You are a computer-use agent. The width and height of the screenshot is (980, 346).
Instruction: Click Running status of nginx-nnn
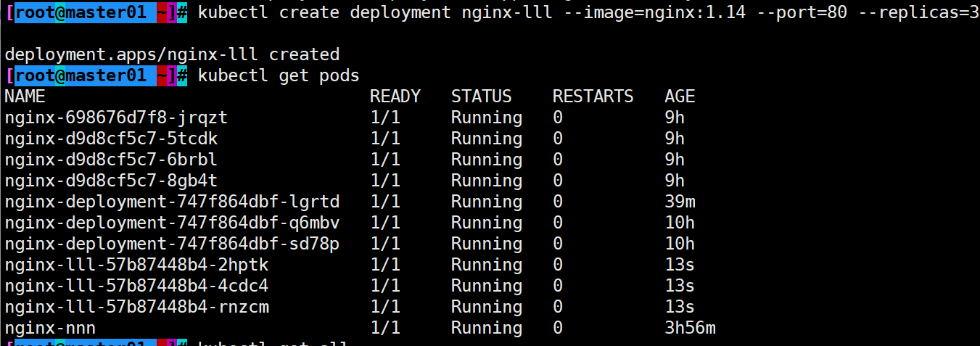[x=487, y=328]
